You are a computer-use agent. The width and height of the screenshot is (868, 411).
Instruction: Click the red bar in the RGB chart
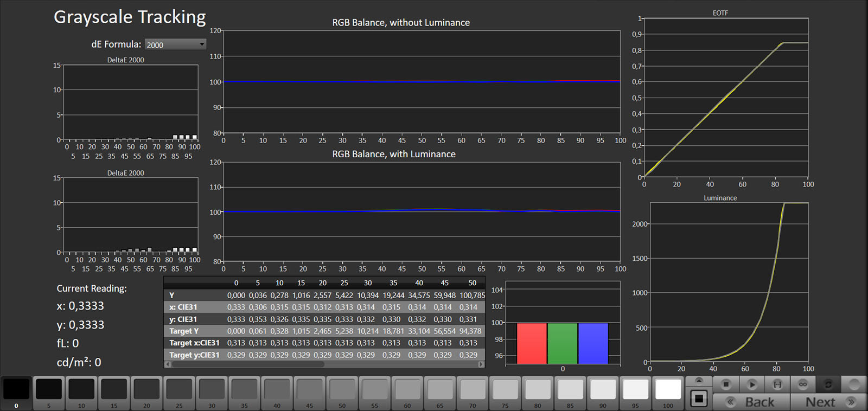pos(532,344)
